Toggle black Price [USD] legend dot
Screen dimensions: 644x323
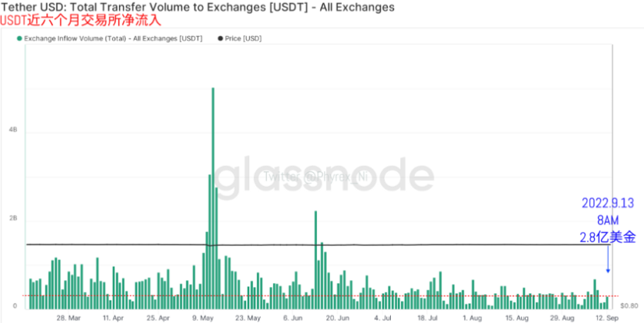pyautogui.click(x=220, y=39)
